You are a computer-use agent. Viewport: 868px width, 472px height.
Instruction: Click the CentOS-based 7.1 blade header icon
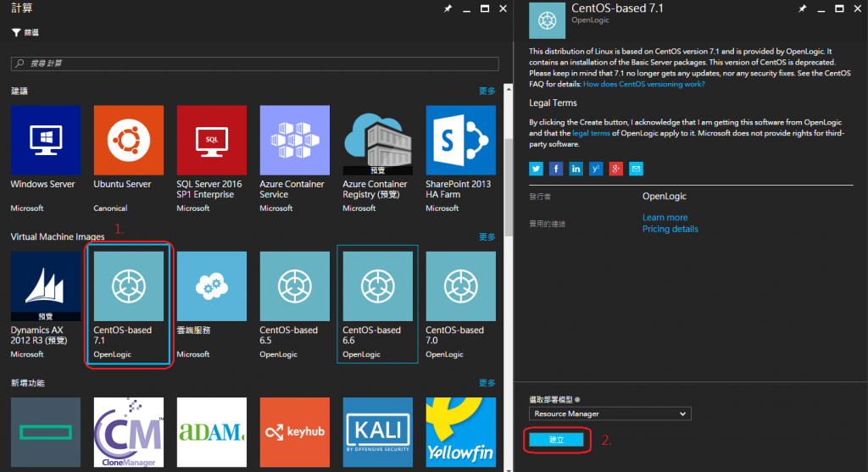(547, 20)
